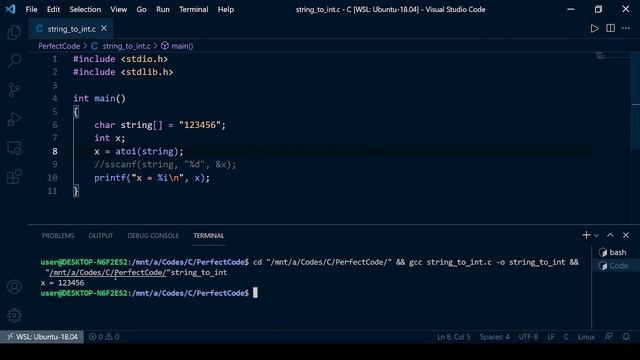Viewport: 640px width, 360px height.
Task: Switch to the PROBLEMS panel tab
Action: [58, 236]
